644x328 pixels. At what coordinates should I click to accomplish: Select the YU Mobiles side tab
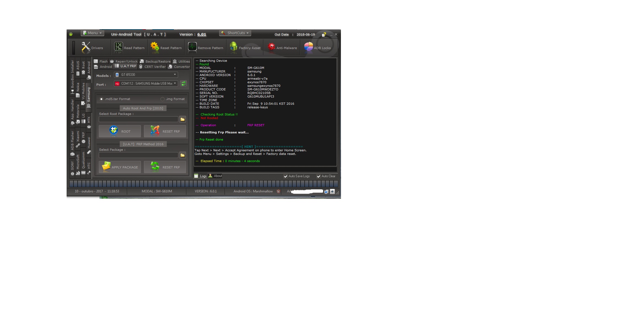[x=83, y=94]
